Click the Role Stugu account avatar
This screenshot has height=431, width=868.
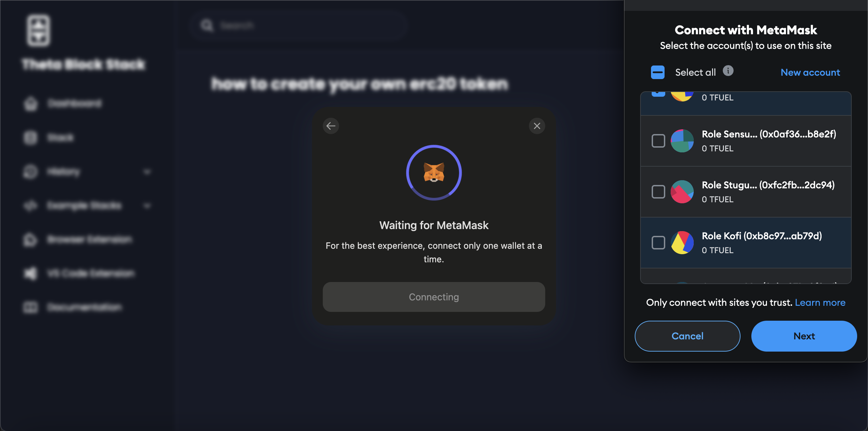[682, 192]
